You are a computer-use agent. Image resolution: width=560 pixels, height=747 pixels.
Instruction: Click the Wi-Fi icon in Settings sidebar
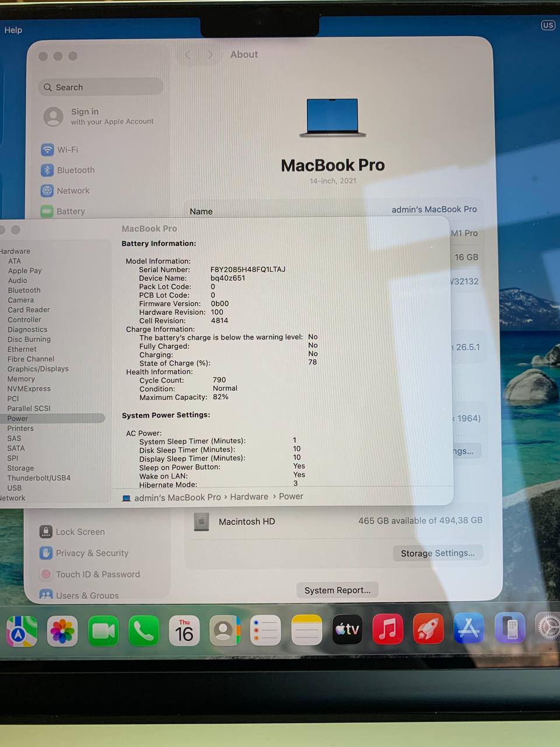point(47,149)
